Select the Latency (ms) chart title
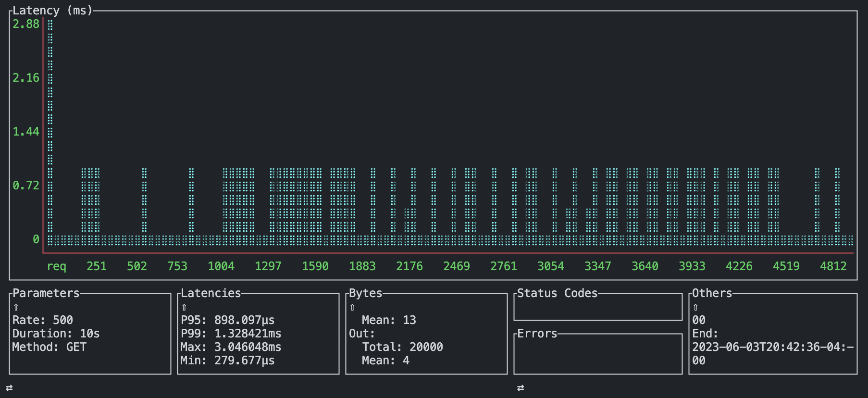Image resolution: width=868 pixels, height=398 pixels. [x=52, y=10]
